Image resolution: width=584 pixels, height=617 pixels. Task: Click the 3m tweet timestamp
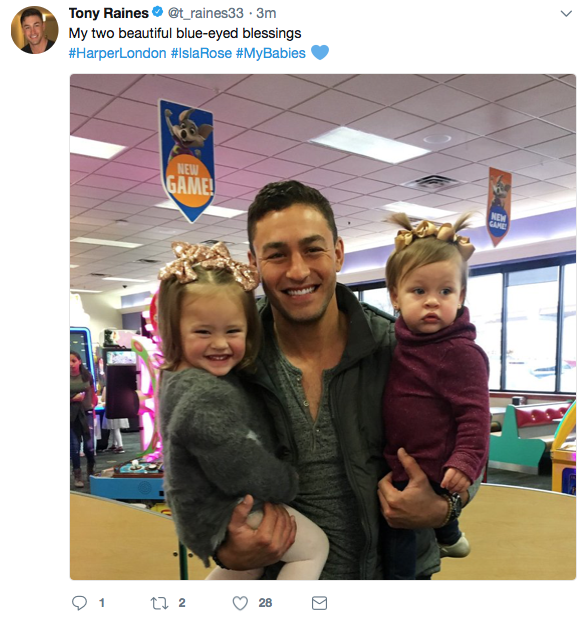266,13
